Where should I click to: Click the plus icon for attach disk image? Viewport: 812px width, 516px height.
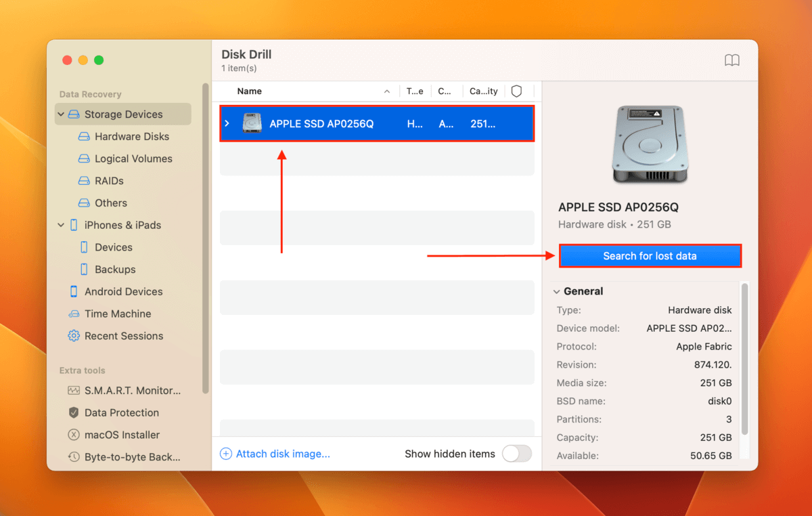point(226,454)
